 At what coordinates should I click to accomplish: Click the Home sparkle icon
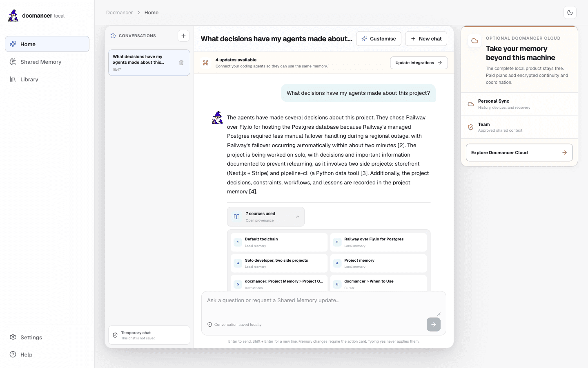13,44
